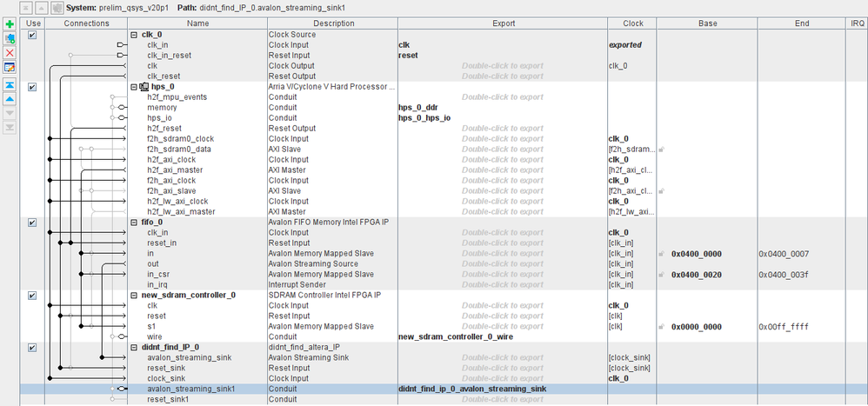868x406 pixels.
Task: Click the end address 0x00ff_ffff
Action: coord(784,327)
